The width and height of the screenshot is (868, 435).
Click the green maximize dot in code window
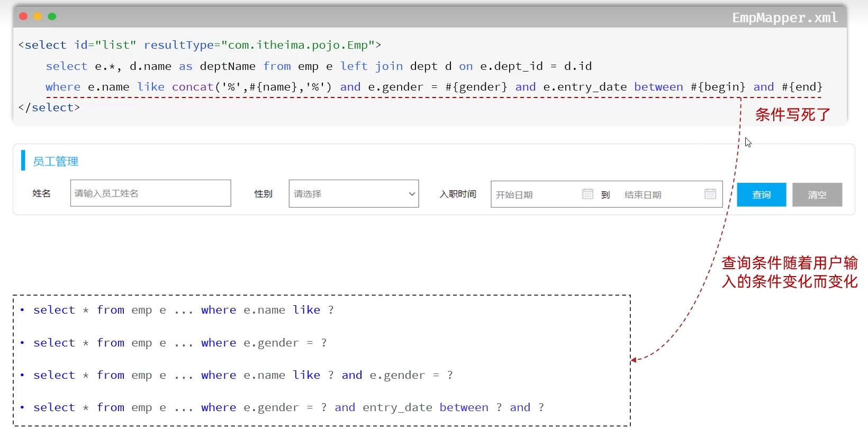tap(52, 16)
